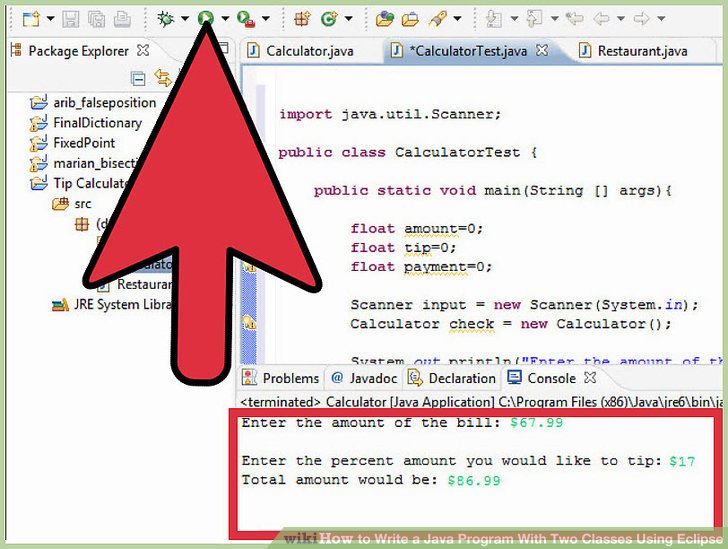The image size is (728, 549).
Task: Open the New Java Class dropdown arrow
Action: (x=348, y=19)
